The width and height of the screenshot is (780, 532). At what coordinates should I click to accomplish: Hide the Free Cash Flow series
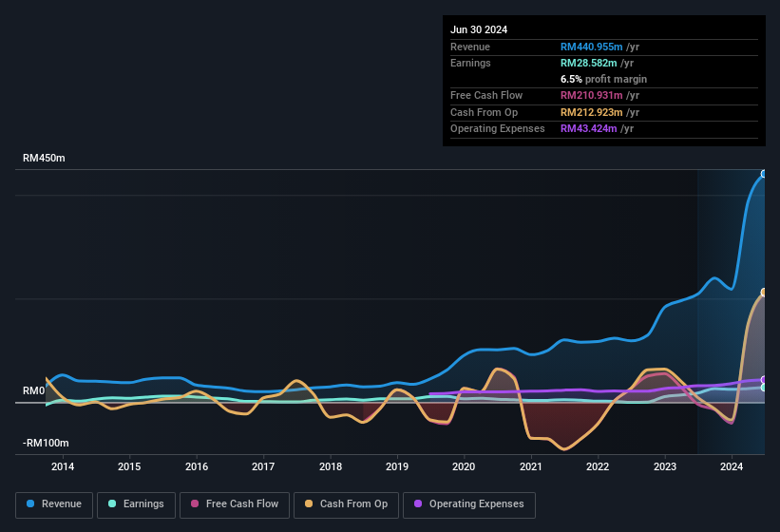point(235,504)
